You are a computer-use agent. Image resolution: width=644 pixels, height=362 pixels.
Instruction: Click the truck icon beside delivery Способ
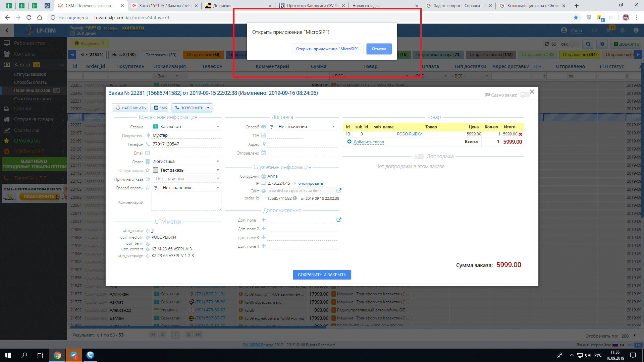click(263, 127)
